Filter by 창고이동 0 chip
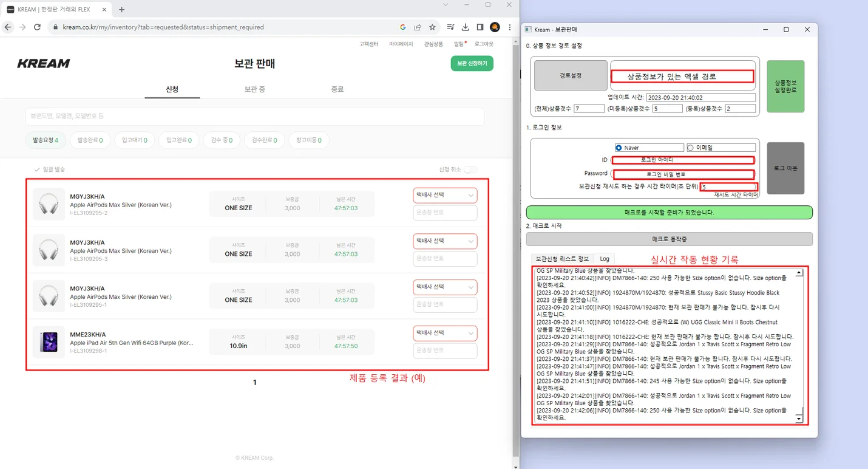This screenshot has width=868, height=469. [309, 140]
